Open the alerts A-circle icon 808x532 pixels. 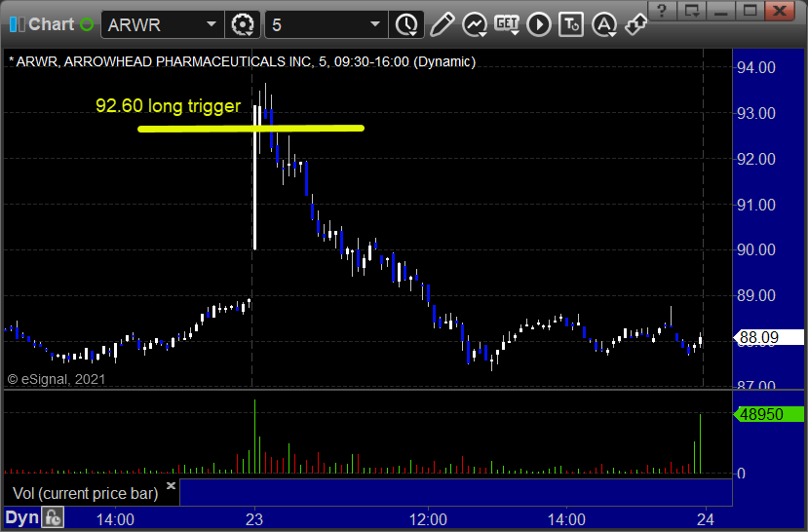coord(604,24)
